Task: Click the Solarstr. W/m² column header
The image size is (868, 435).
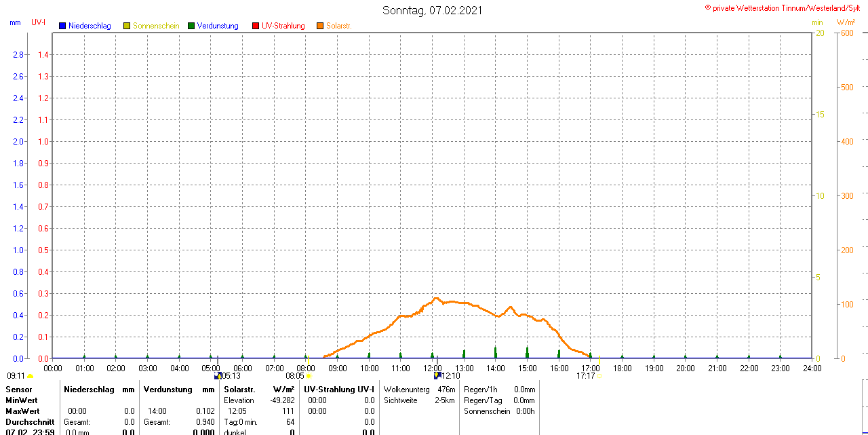Action: click(259, 390)
